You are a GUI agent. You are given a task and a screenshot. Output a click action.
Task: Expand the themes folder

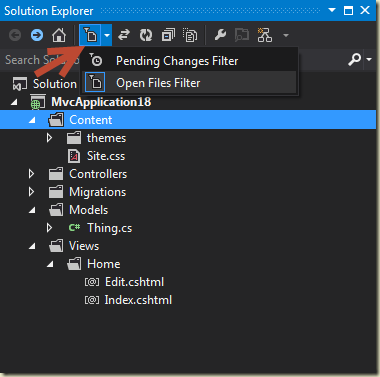pos(49,138)
